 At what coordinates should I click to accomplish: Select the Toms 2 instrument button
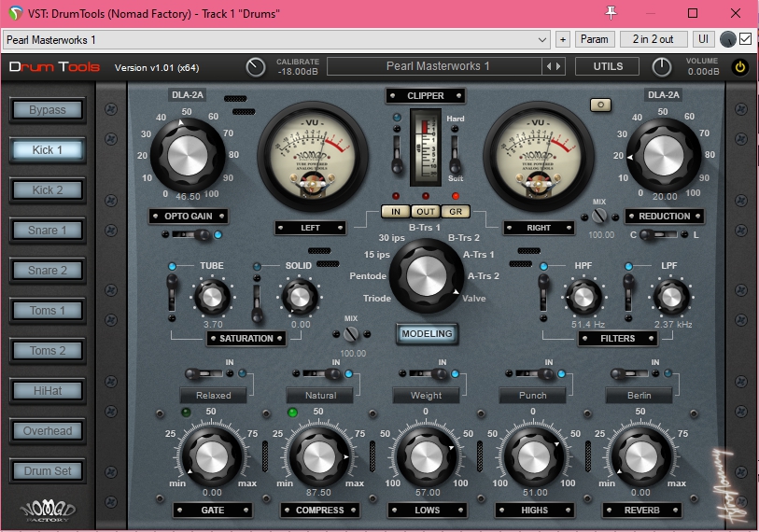[x=48, y=351]
